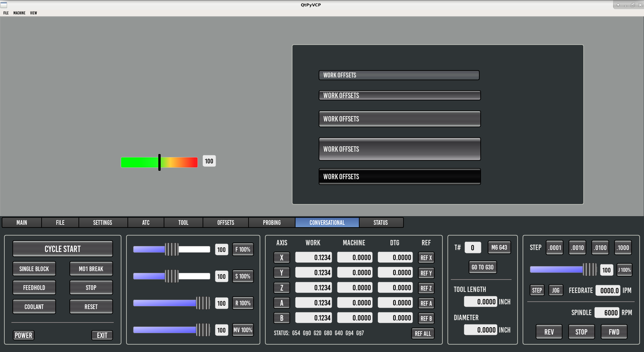Click the EXIT button

click(102, 335)
